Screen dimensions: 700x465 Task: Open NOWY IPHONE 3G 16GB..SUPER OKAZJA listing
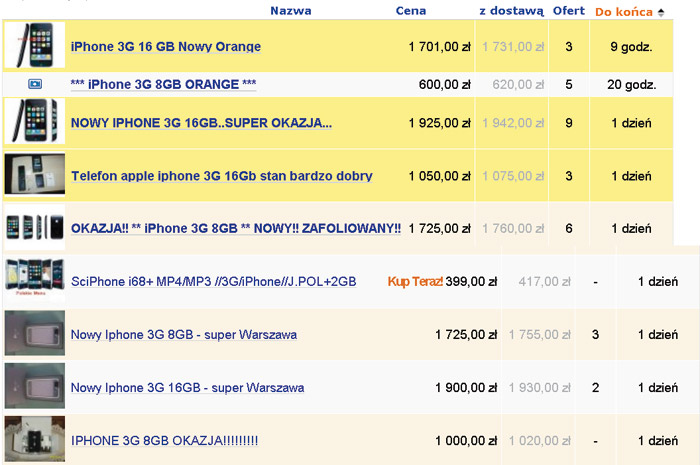pyautogui.click(x=201, y=123)
